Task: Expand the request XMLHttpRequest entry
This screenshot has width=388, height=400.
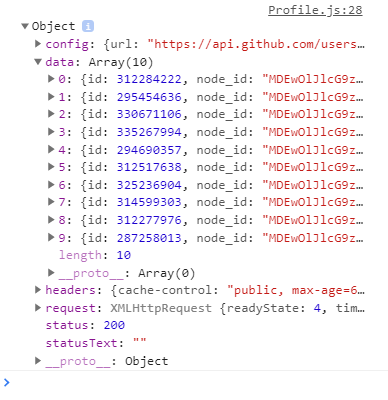Action: [38, 308]
